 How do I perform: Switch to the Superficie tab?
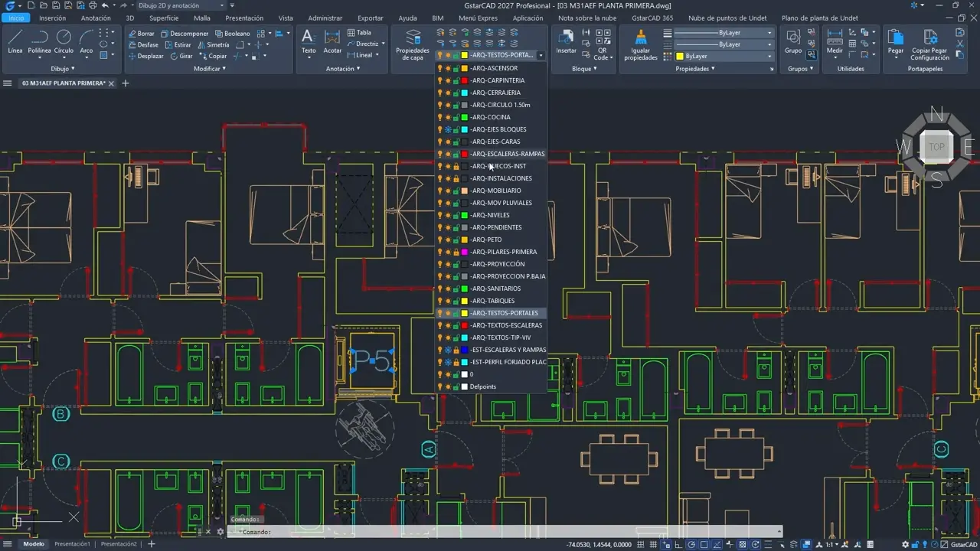tap(164, 18)
